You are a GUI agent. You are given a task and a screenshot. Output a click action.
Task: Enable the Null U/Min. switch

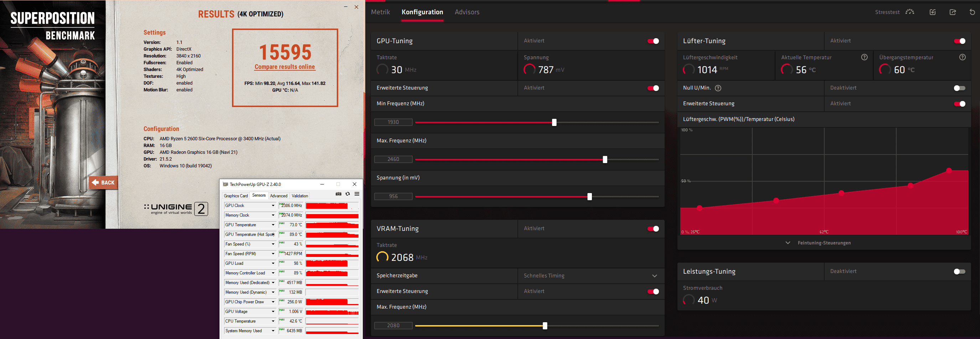tap(959, 88)
